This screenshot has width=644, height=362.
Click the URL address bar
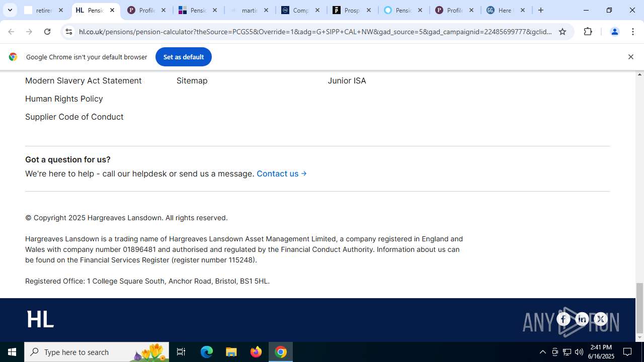pos(315,32)
